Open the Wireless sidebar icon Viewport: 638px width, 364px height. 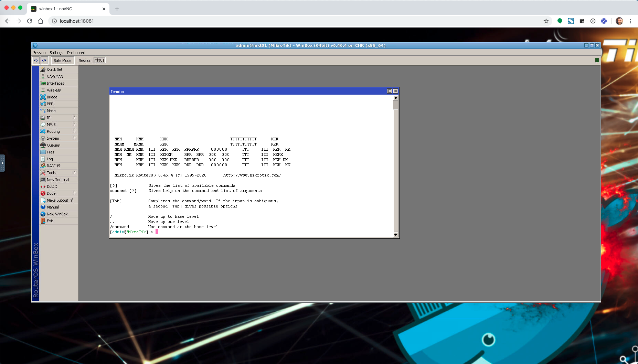point(43,90)
